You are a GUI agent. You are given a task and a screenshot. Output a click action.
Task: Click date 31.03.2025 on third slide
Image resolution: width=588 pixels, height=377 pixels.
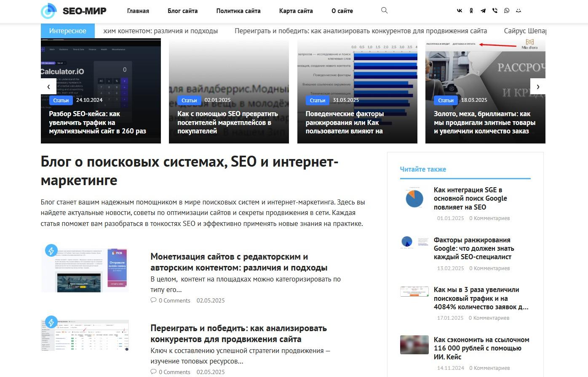[346, 100]
